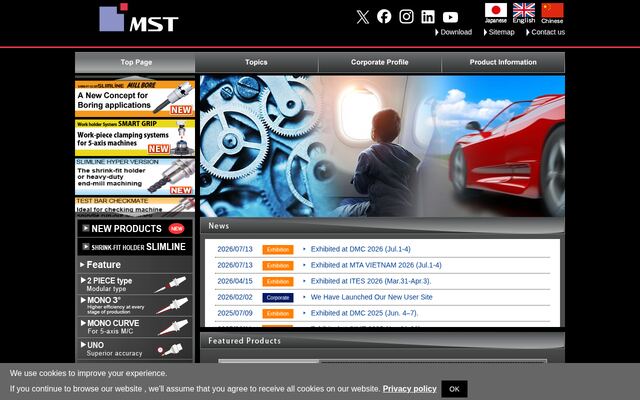Open news Exhibited at DMC 2025
Screen dimensions: 640x400
pyautogui.click(x=364, y=313)
